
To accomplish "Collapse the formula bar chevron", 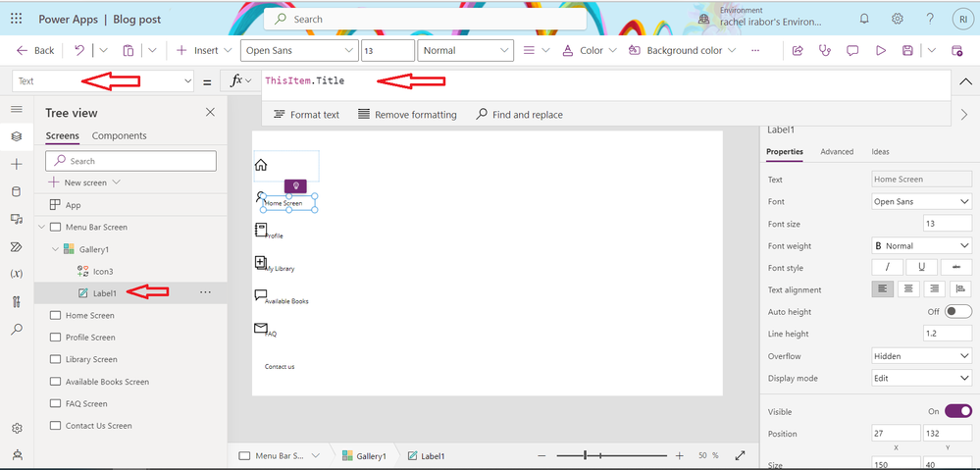I will click(x=965, y=81).
